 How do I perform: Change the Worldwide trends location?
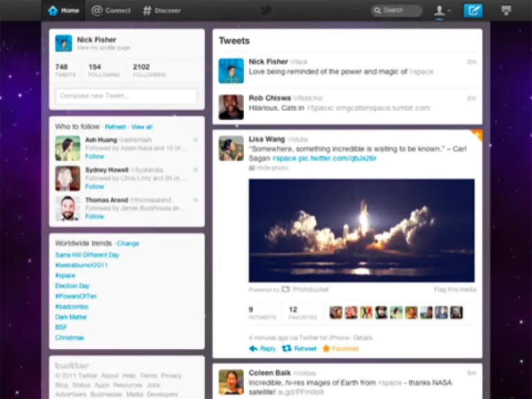coord(127,244)
